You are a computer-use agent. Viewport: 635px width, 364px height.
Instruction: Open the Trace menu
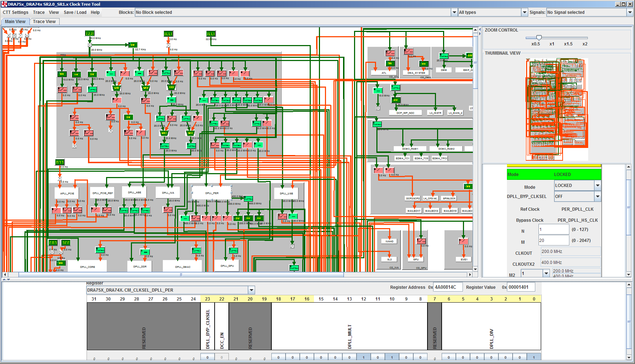click(39, 12)
